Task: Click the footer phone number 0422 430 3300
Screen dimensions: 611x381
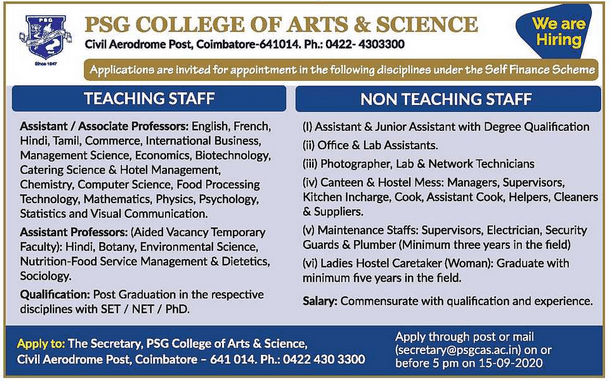Action: (324, 359)
